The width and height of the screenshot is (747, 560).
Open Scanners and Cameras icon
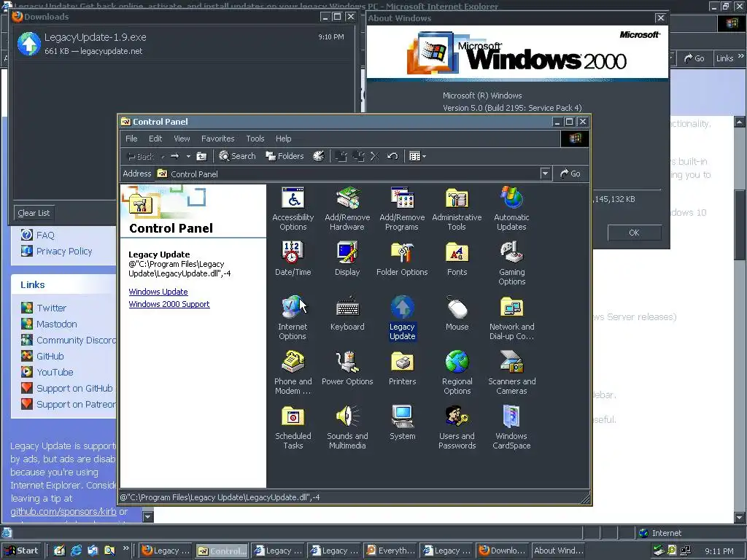[511, 373]
